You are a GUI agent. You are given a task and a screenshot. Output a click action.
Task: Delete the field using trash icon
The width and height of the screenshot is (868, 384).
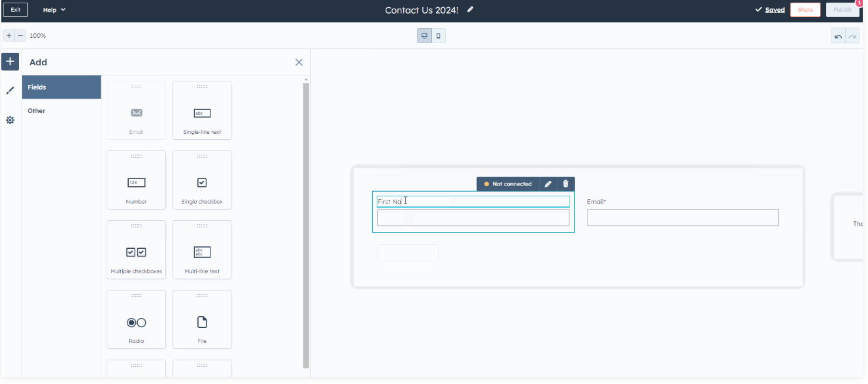point(565,184)
